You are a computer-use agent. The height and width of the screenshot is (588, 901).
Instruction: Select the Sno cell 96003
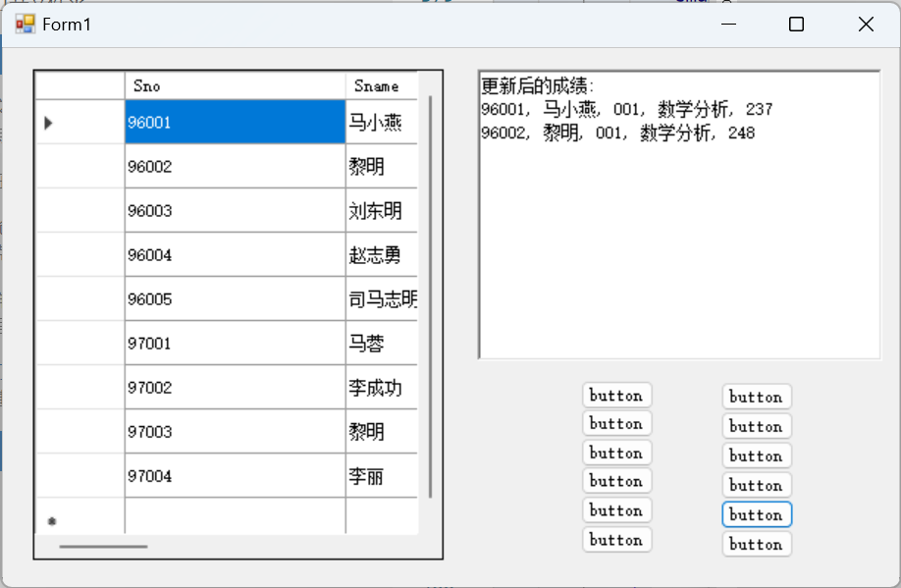click(x=235, y=210)
